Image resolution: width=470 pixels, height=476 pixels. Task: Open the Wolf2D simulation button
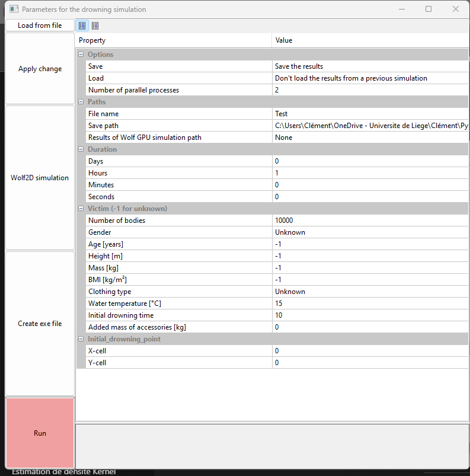tap(40, 178)
